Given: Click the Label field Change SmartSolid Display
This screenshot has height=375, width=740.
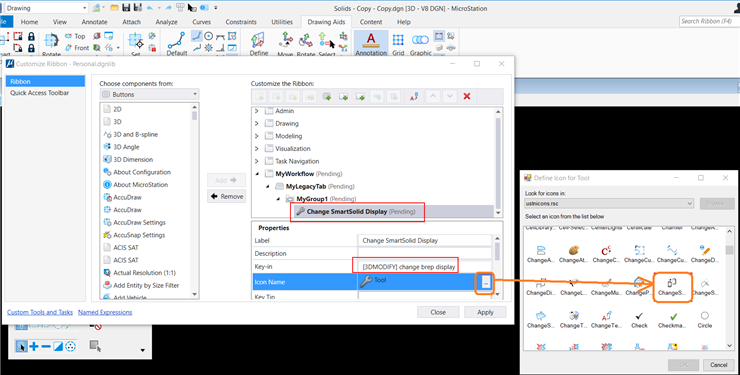Looking at the screenshot, I should pos(425,241).
